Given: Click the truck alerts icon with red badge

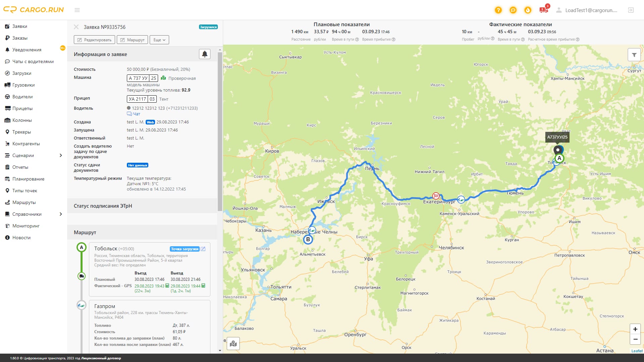Looking at the screenshot, I should [x=544, y=9].
